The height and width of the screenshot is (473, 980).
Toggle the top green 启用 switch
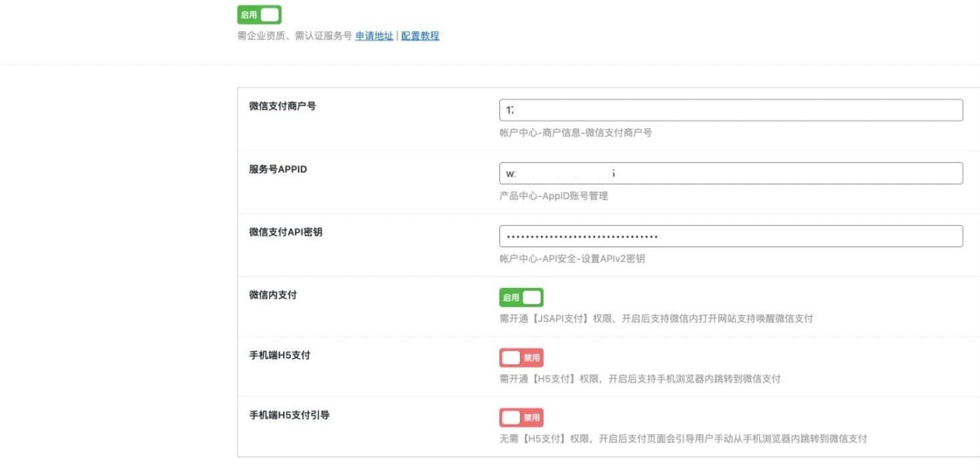(x=259, y=15)
